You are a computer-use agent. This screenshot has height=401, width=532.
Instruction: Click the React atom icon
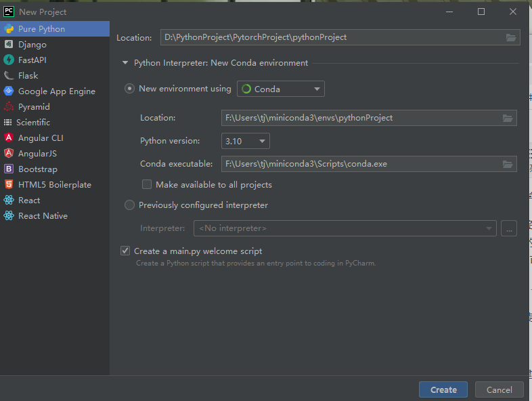(x=9, y=200)
